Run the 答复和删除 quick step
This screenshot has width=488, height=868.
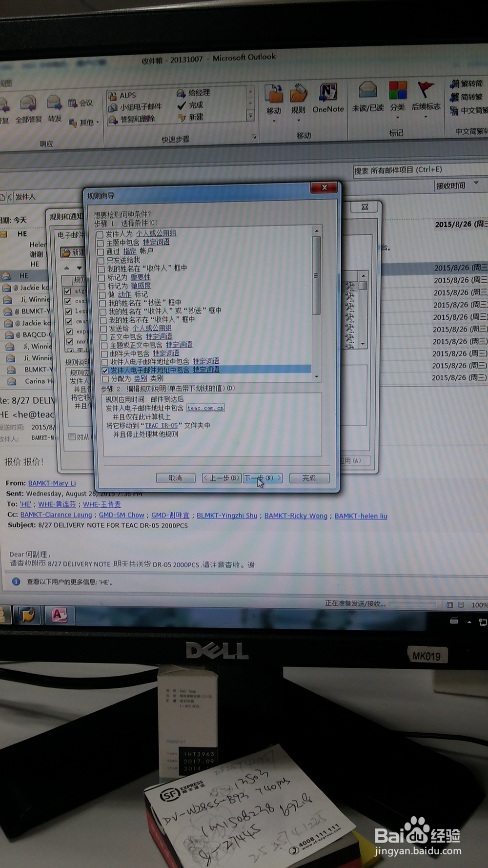132,119
